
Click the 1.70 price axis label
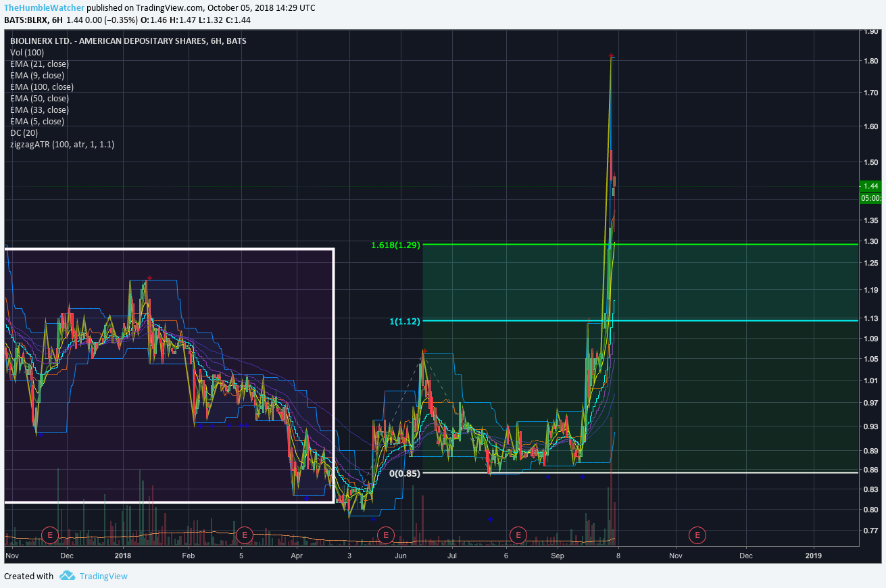(870, 93)
